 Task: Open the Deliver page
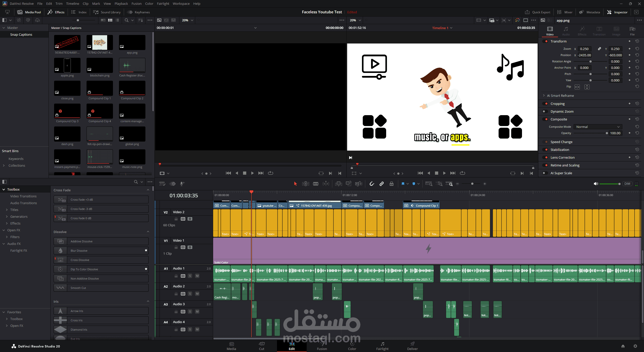click(x=412, y=346)
